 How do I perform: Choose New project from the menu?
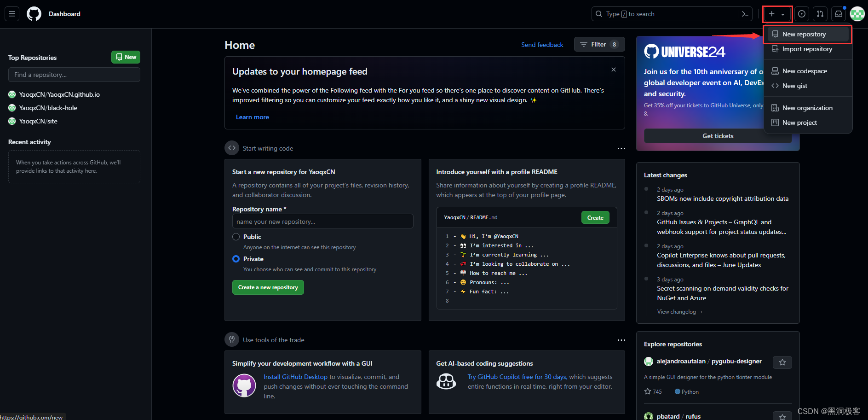(808, 122)
